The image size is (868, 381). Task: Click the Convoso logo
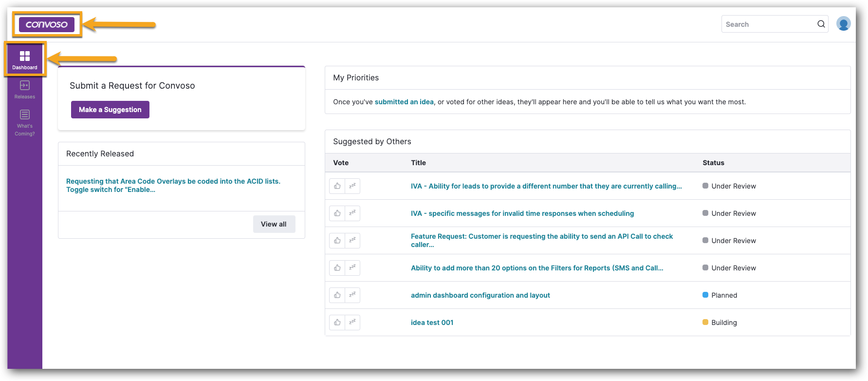click(47, 24)
